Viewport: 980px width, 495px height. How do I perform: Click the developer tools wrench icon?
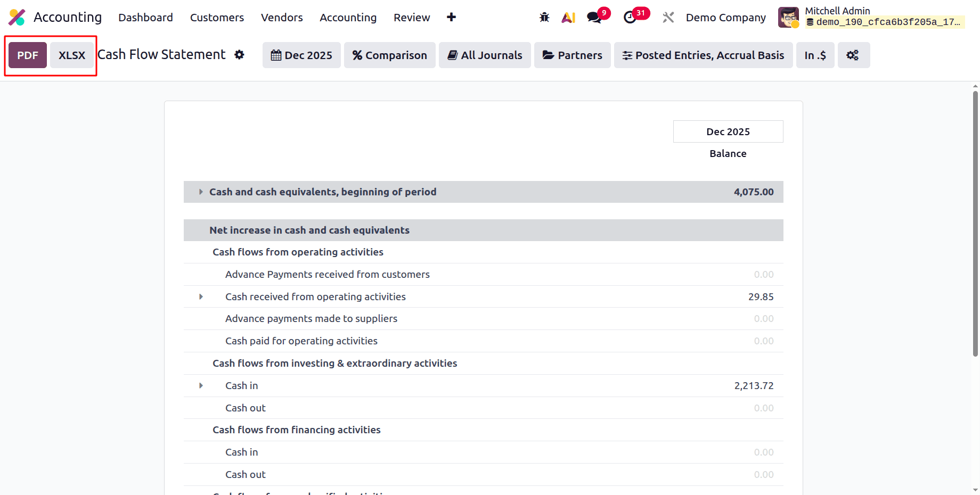tap(668, 17)
